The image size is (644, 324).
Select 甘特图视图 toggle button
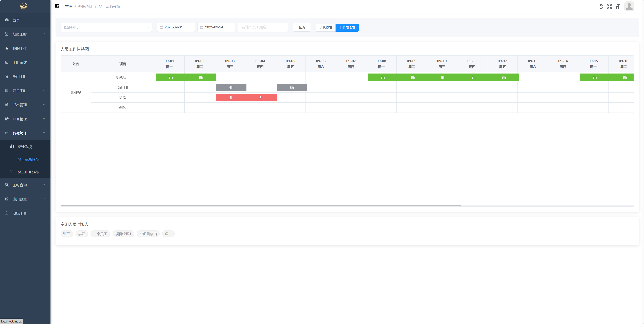(347, 28)
